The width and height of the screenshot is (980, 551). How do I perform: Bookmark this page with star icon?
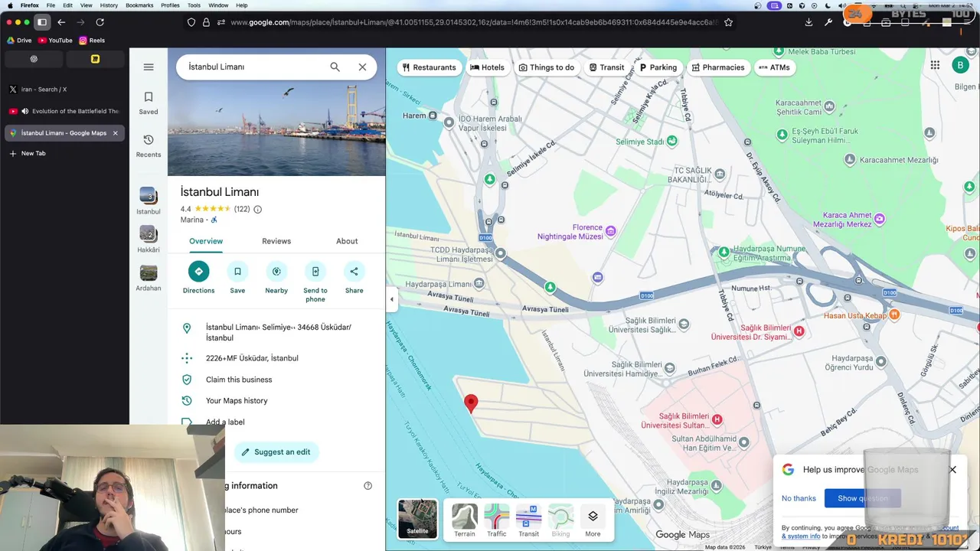tap(728, 22)
